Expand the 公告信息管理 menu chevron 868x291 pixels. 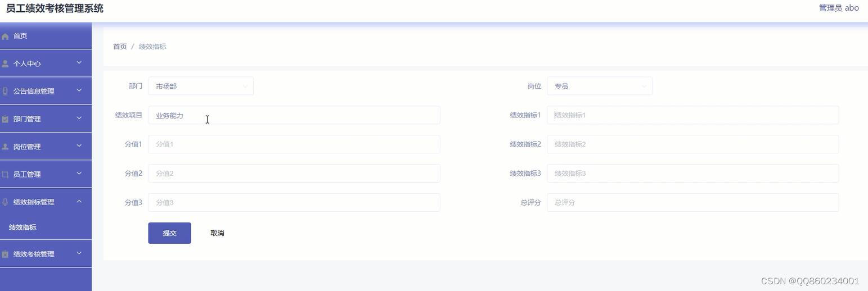79,90
